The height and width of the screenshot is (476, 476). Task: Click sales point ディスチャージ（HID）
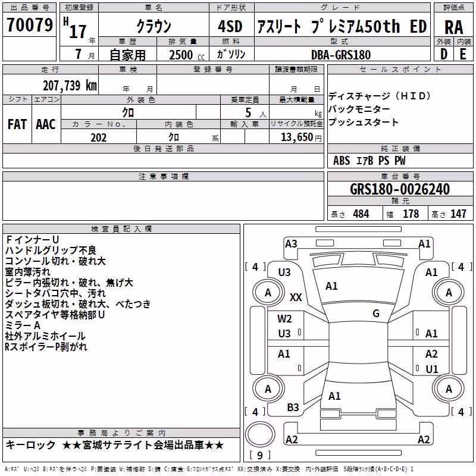380,96
